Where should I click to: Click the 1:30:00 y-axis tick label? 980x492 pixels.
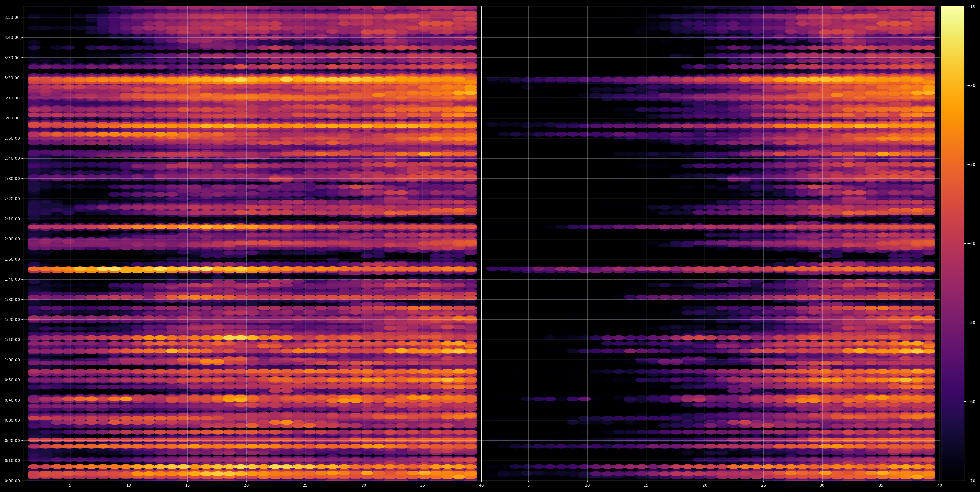pyautogui.click(x=11, y=300)
